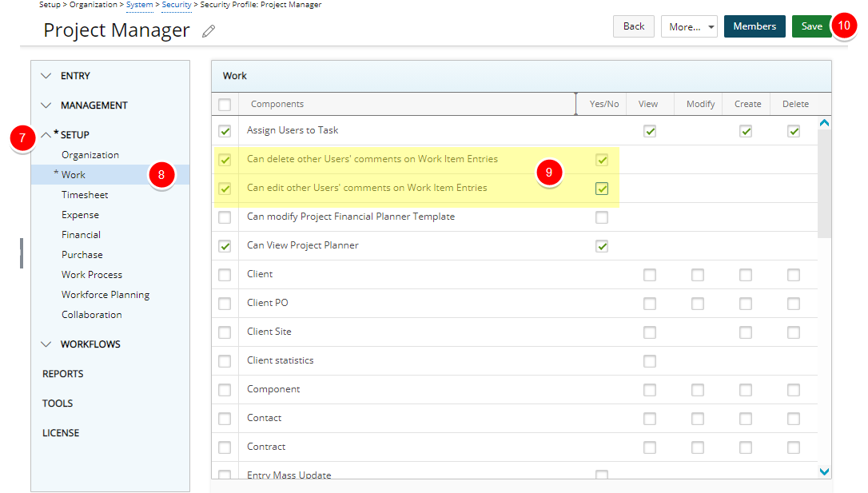This screenshot has width=868, height=493.
Task: Open Workforce Planning in left navigation
Action: point(106,295)
